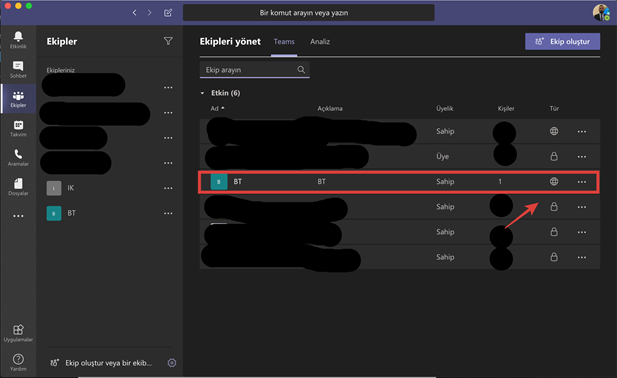
Task: Click the IK team avatar in sidebar
Action: click(x=54, y=188)
